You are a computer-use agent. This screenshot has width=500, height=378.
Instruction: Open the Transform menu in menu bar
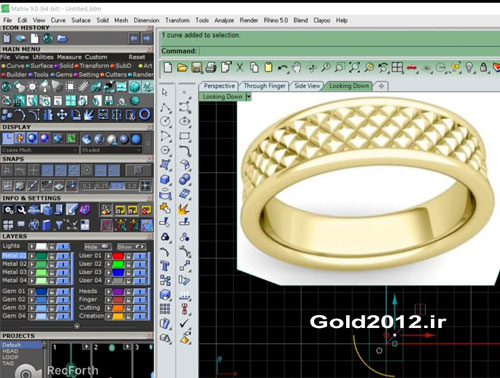[177, 20]
